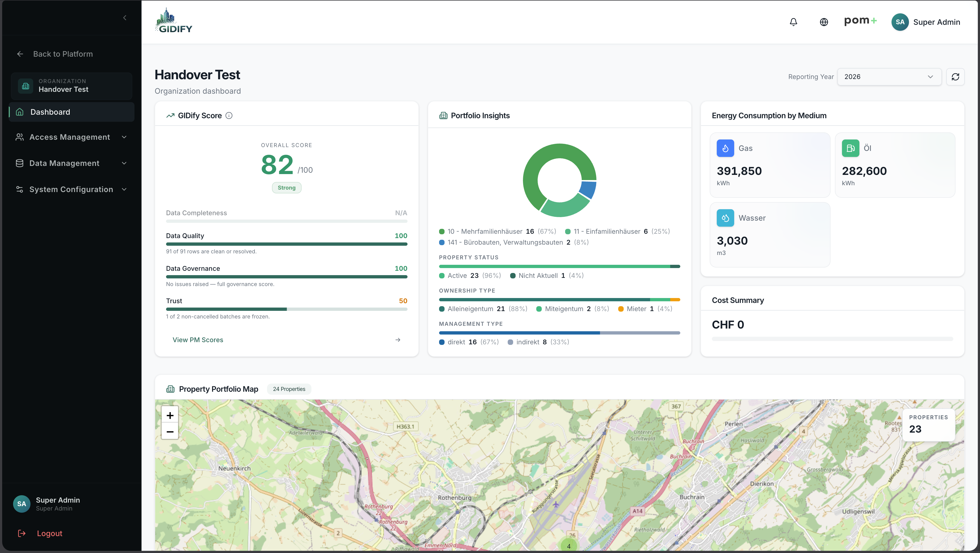
Task: Click the CHF 0 cost total
Action: click(728, 325)
